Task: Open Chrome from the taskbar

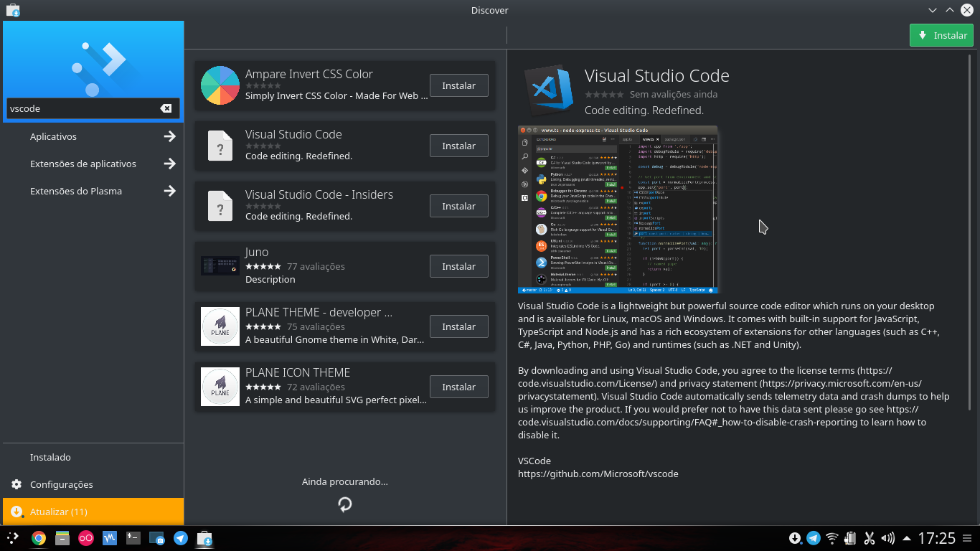Action: [x=39, y=537]
